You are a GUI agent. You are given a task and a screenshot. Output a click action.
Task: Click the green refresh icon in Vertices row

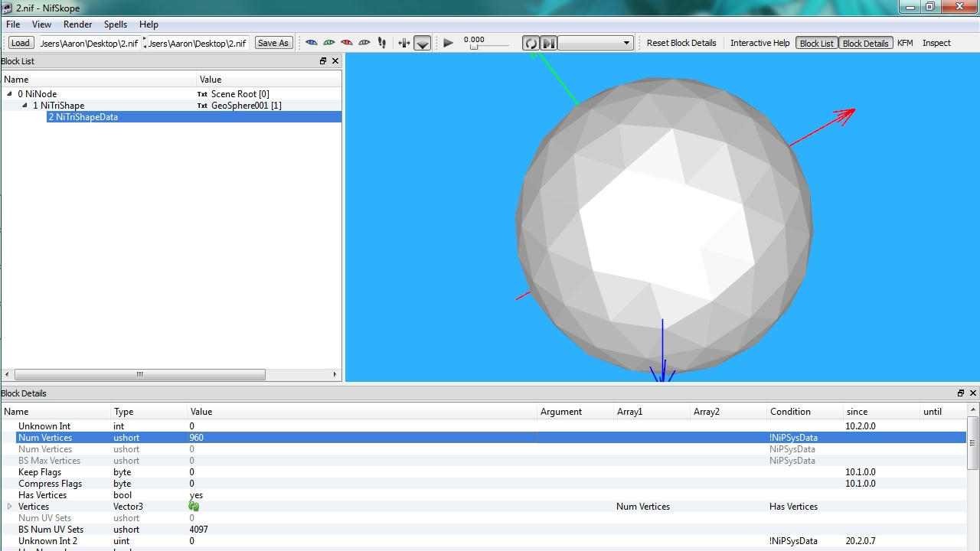click(194, 507)
